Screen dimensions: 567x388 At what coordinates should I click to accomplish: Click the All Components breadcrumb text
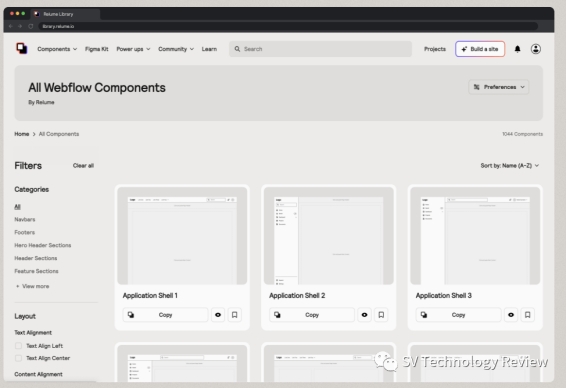point(59,134)
